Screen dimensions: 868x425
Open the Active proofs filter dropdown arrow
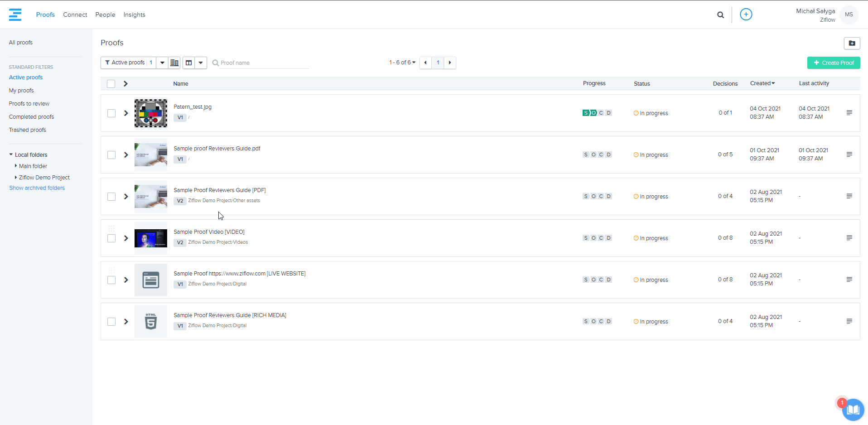coord(162,63)
